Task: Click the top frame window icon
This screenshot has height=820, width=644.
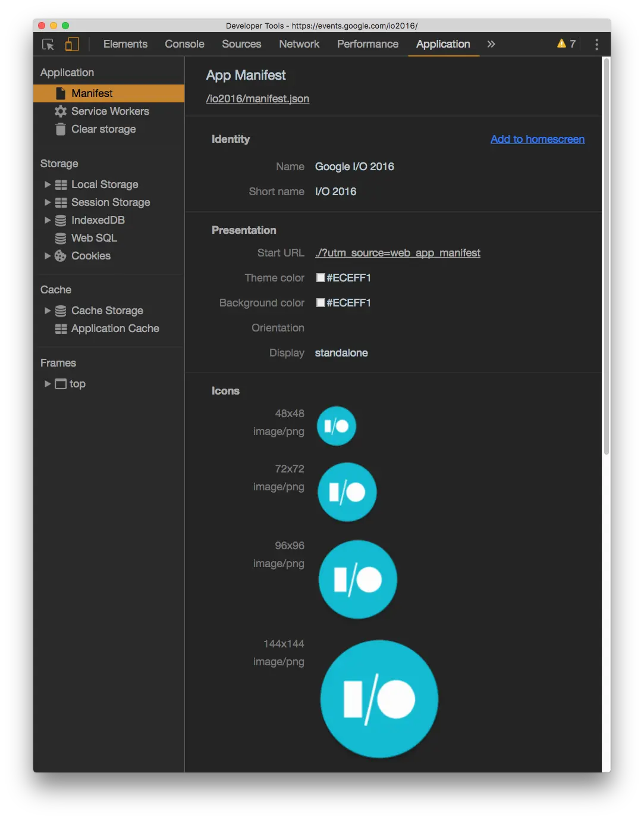Action: [x=61, y=384]
